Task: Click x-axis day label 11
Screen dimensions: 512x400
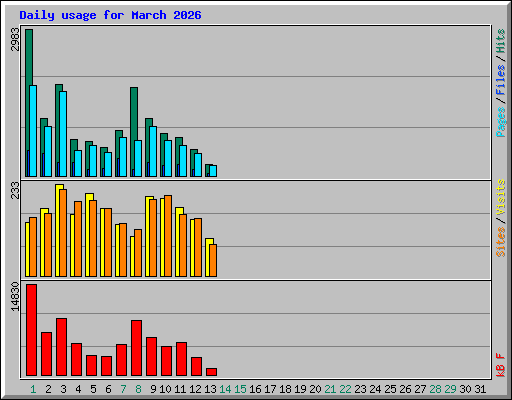Action: 180,389
